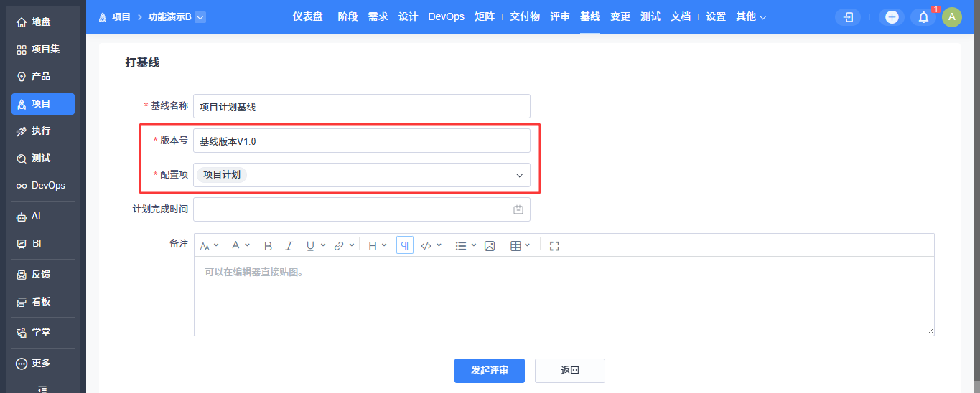
Task: Switch to the 评审 tab
Action: [560, 16]
